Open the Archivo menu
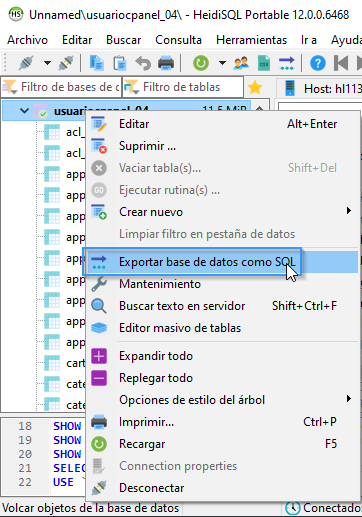Image resolution: width=362 pixels, height=517 pixels. point(27,40)
